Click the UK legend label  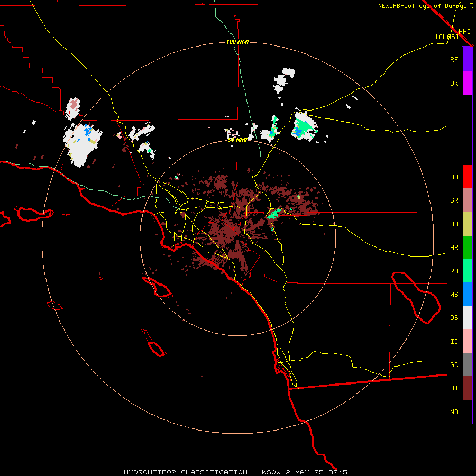(x=454, y=83)
